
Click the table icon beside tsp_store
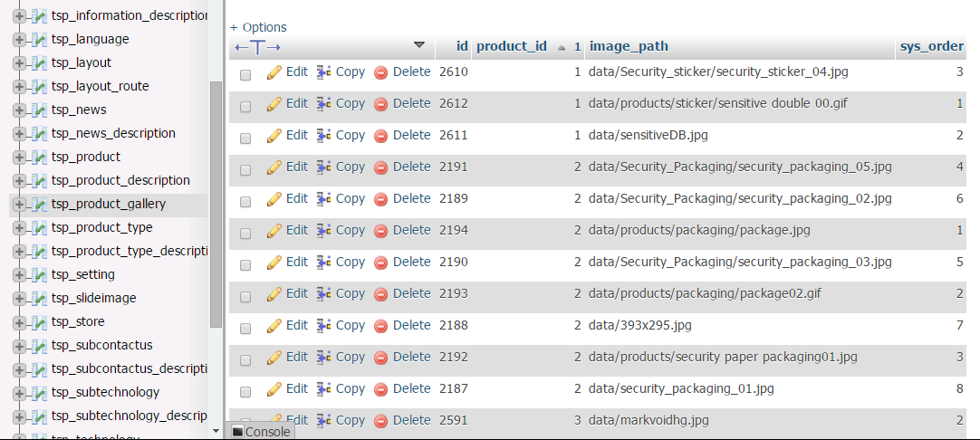pyautogui.click(x=39, y=322)
